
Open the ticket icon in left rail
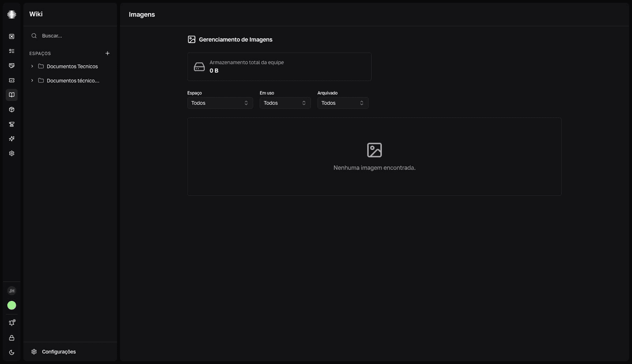tap(12, 80)
